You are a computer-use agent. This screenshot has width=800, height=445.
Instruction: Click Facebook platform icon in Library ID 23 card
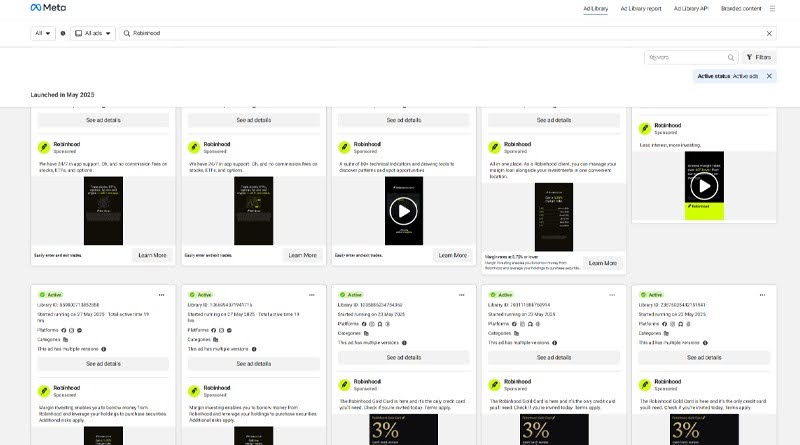[x=664, y=324]
